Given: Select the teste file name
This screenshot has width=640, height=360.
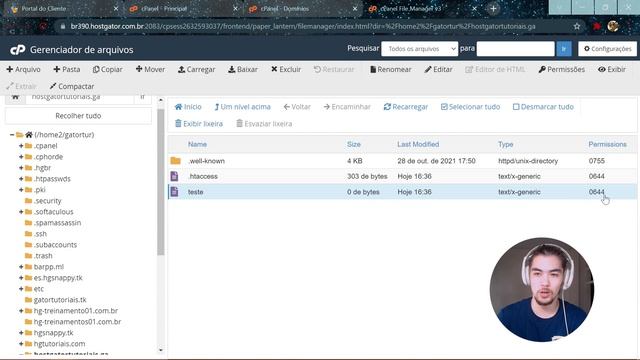Looking at the screenshot, I should pyautogui.click(x=196, y=192).
